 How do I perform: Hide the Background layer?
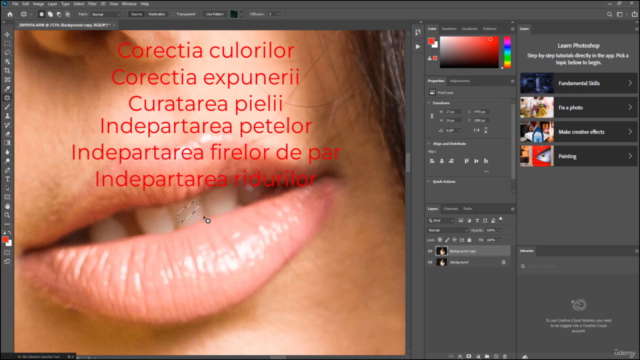(x=430, y=262)
